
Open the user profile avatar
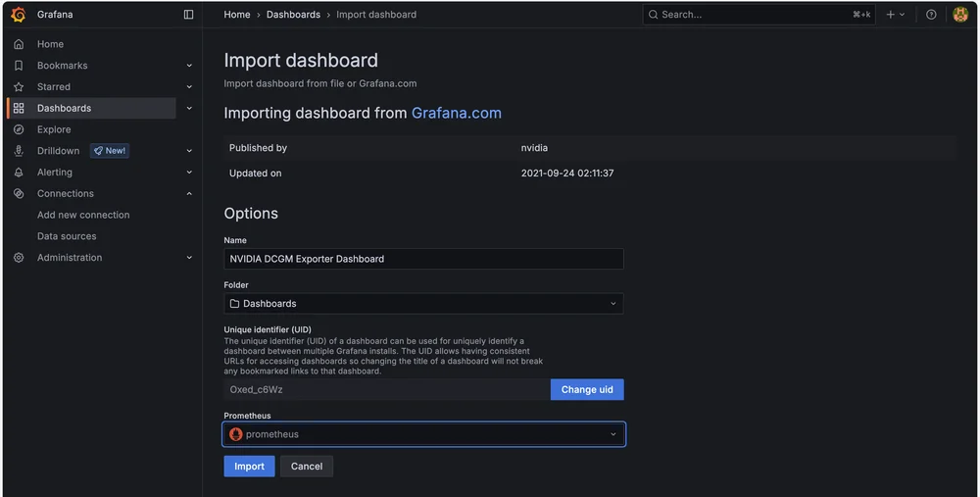pos(960,15)
